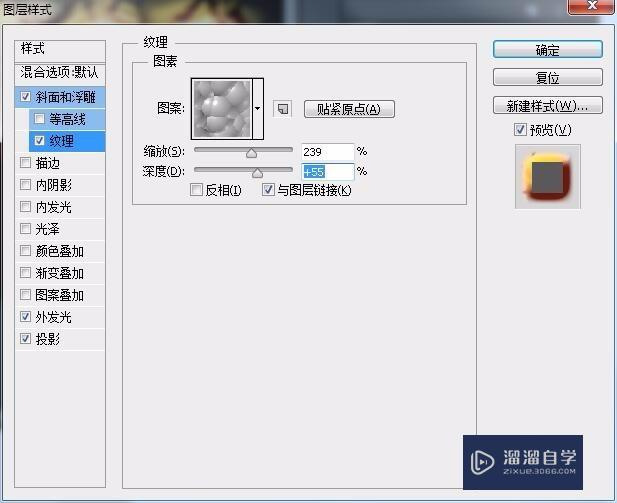Uncheck the 投影 drop shadow checkbox

[26, 338]
